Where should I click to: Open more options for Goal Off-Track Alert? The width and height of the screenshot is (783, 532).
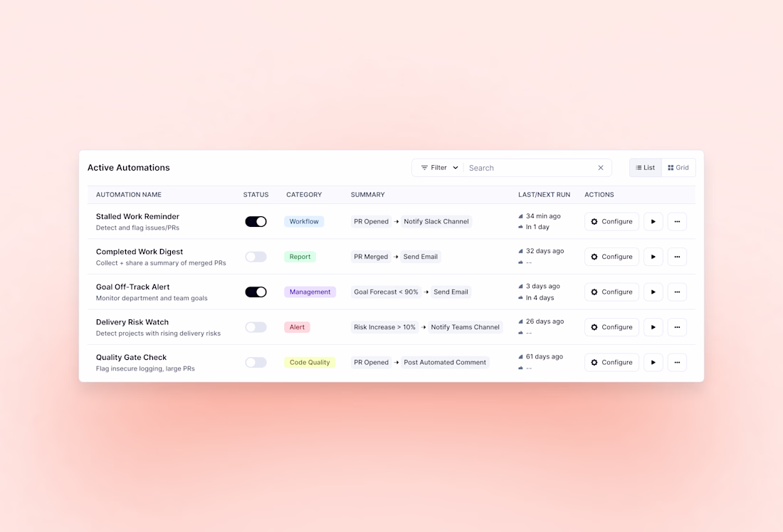[x=677, y=292]
